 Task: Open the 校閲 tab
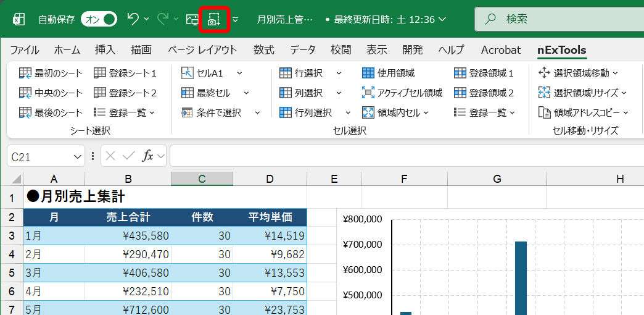coord(341,50)
